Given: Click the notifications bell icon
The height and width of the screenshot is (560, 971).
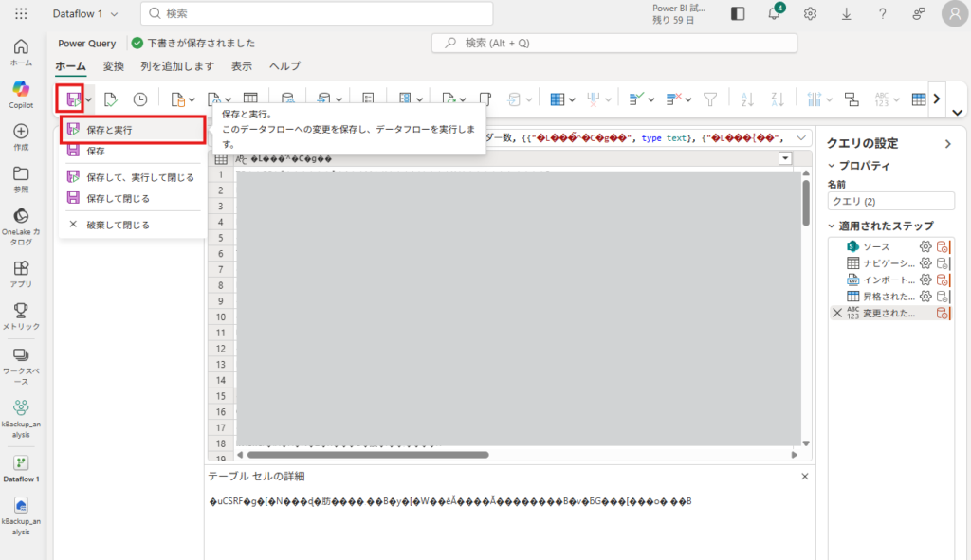Looking at the screenshot, I should click(774, 14).
